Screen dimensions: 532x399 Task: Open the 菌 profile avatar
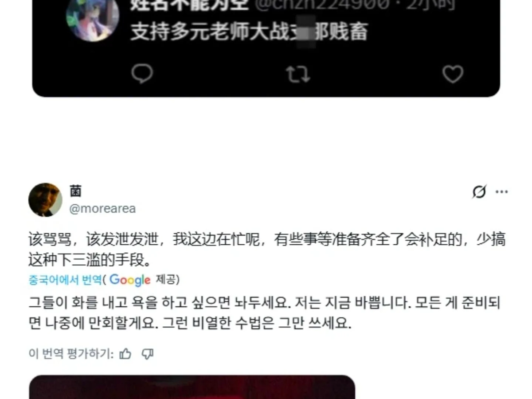coord(45,200)
